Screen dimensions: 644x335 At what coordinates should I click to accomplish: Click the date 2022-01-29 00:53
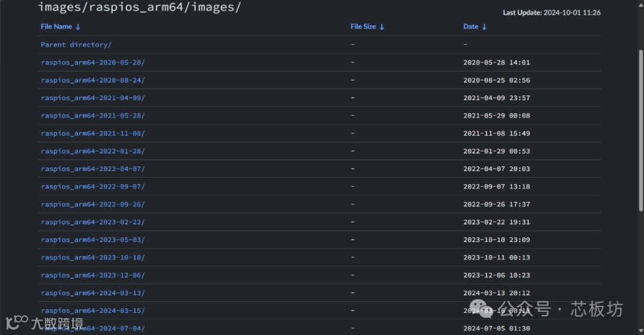pos(497,151)
